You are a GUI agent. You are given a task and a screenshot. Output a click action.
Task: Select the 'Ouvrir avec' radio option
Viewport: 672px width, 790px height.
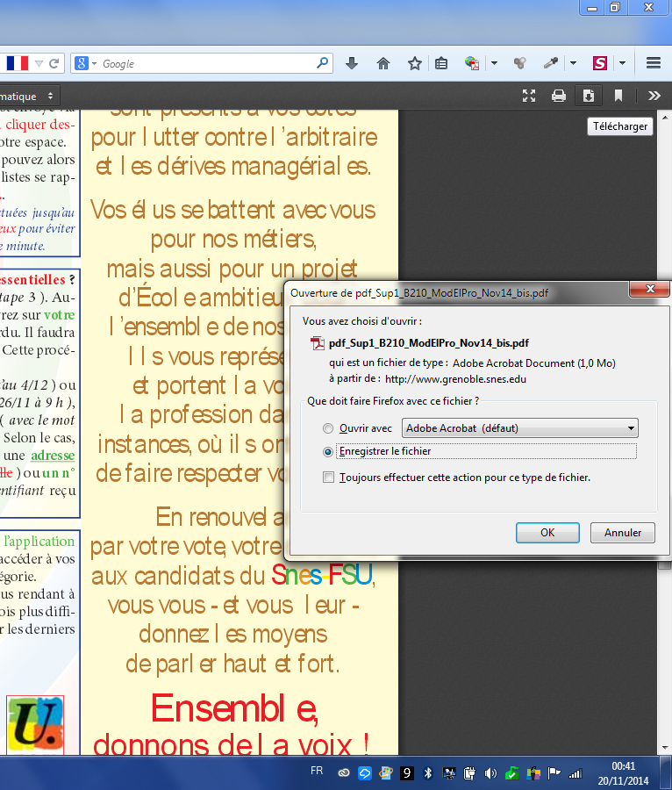329,428
